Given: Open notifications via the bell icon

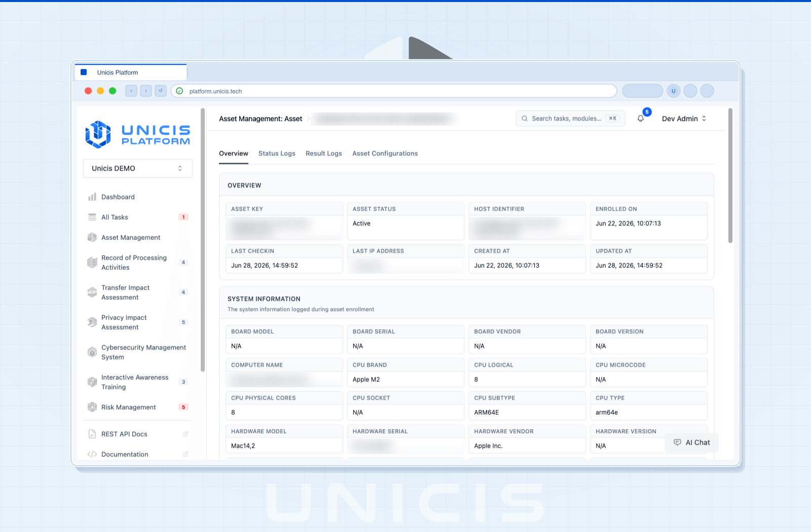Looking at the screenshot, I should click(x=641, y=119).
